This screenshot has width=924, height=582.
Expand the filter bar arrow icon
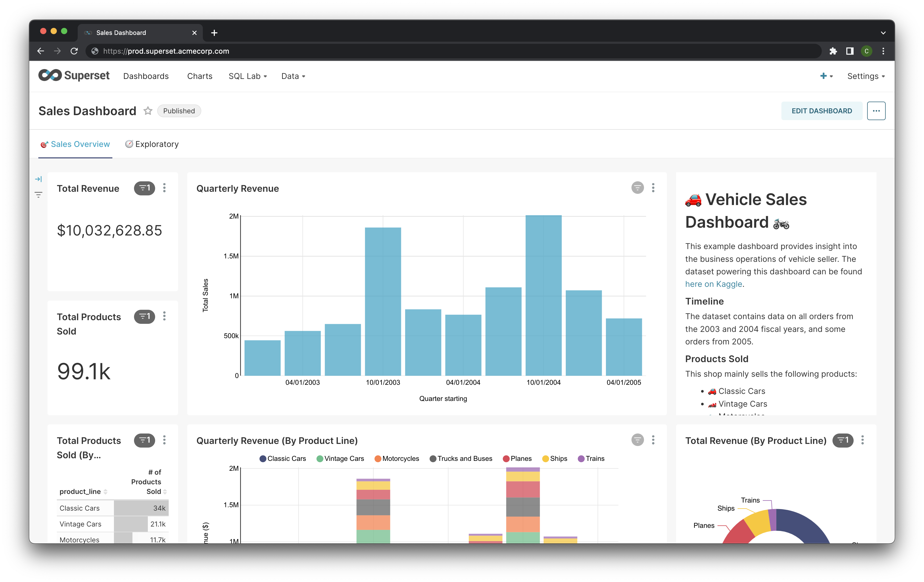[38, 179]
